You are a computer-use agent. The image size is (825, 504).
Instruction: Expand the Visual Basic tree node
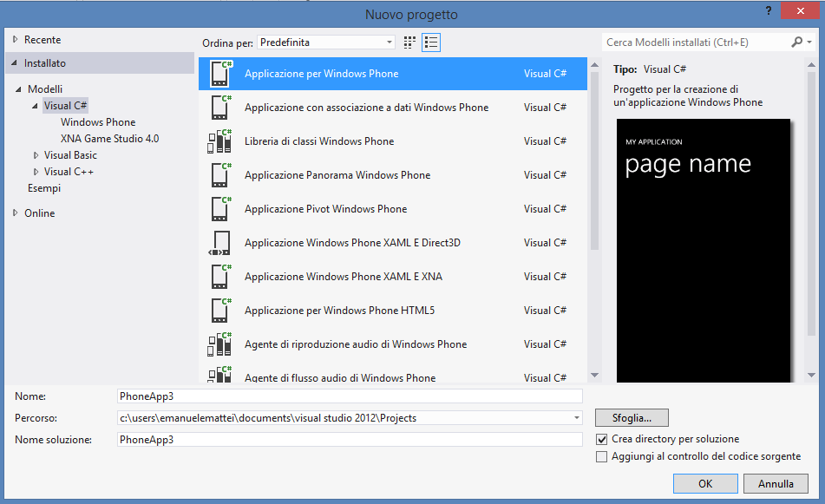coord(36,155)
